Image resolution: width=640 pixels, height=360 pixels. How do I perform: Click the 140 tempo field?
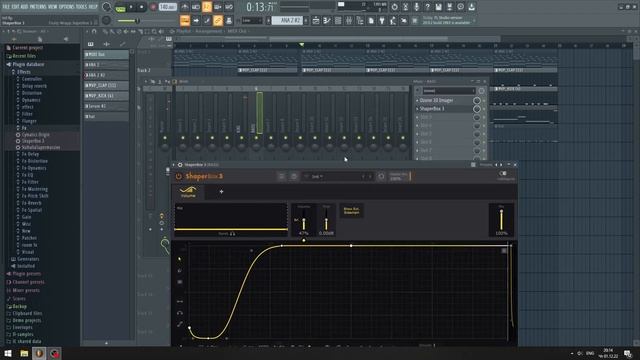coord(167,7)
